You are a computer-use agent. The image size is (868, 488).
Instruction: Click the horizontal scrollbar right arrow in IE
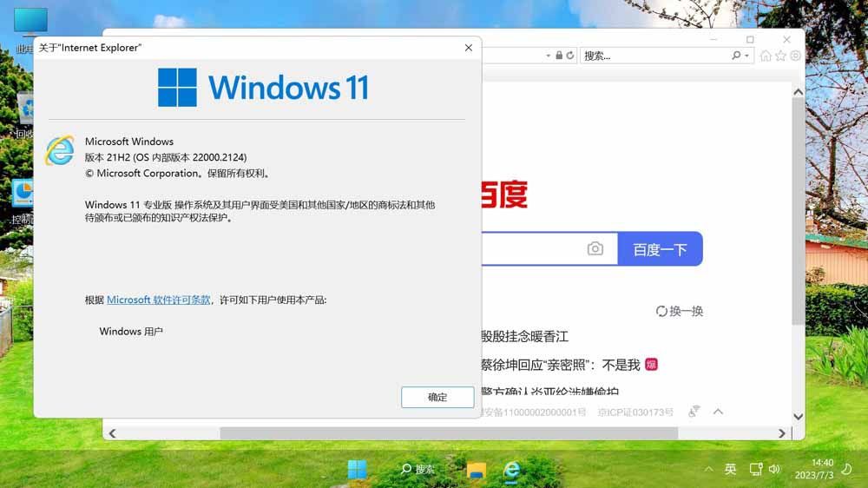[x=782, y=433]
